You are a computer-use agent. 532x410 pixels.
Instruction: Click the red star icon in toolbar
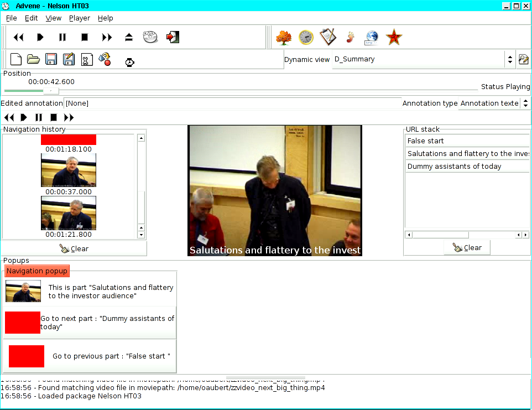(x=394, y=38)
